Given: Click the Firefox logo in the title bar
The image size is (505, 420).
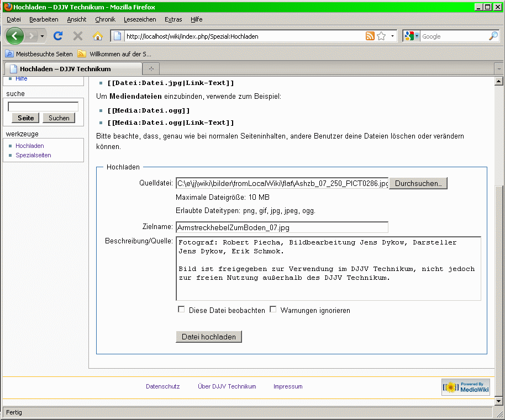Looking at the screenshot, I should [8, 7].
